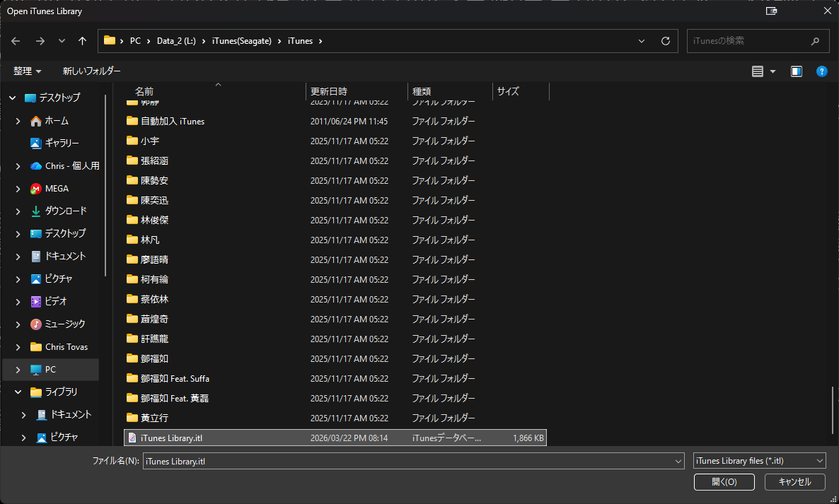Collapse the ライブラリ tree node
The image size is (839, 504).
pos(18,392)
